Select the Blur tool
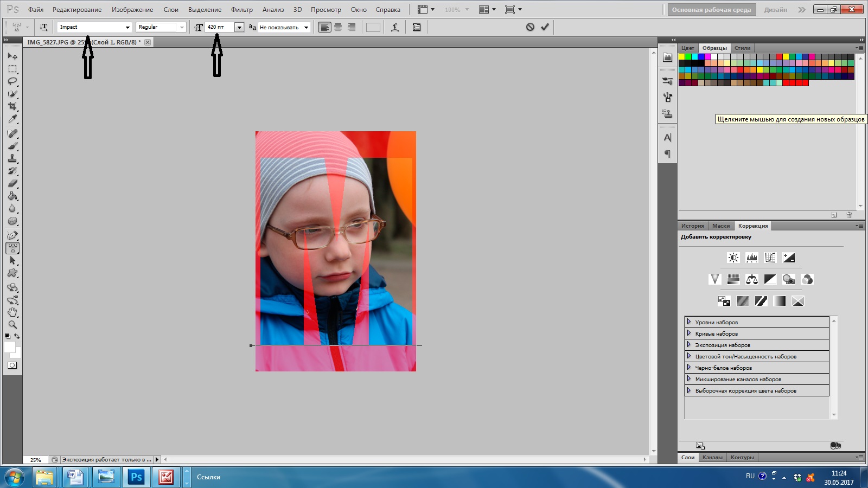Image resolution: width=868 pixels, height=488 pixels. [x=12, y=208]
